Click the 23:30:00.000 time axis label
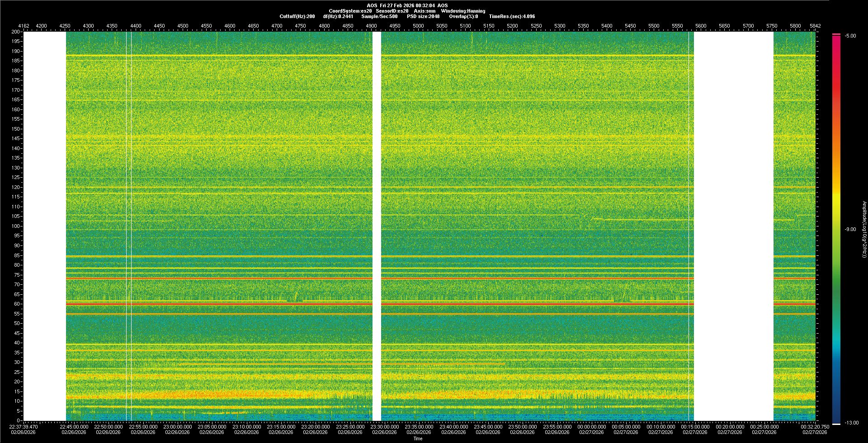Screen dimensions: 868x443 385,427
